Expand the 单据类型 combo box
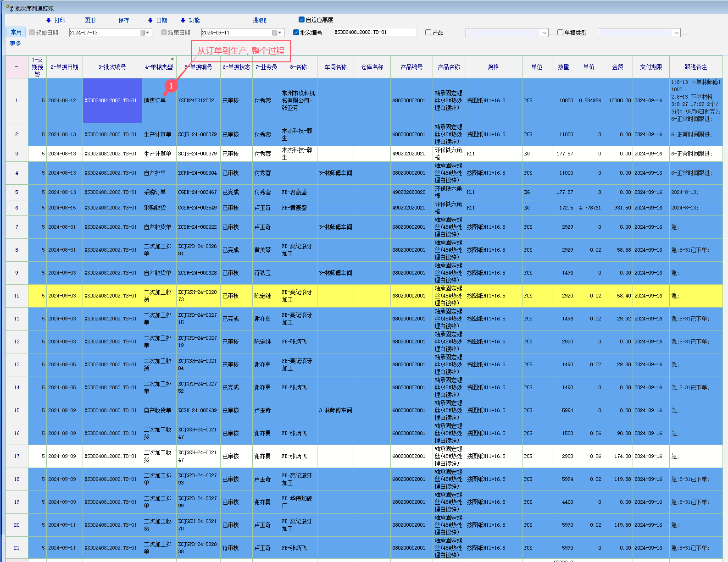Screen dimensions: 728x562 pos(676,33)
